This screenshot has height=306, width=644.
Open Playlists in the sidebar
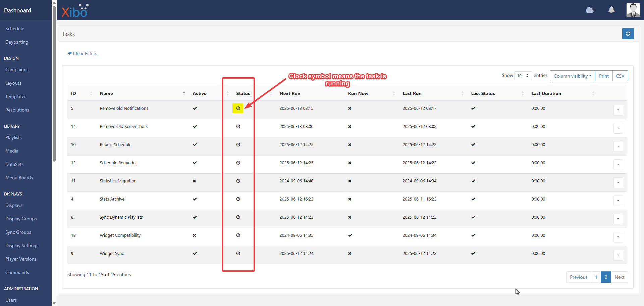point(13,137)
